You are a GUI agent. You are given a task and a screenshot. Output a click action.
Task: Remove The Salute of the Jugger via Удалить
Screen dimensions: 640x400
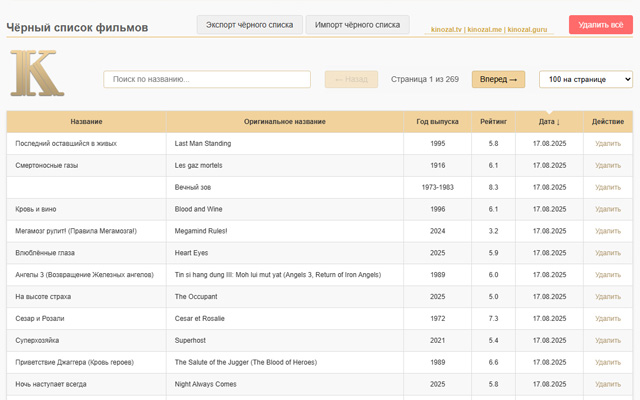click(608, 362)
